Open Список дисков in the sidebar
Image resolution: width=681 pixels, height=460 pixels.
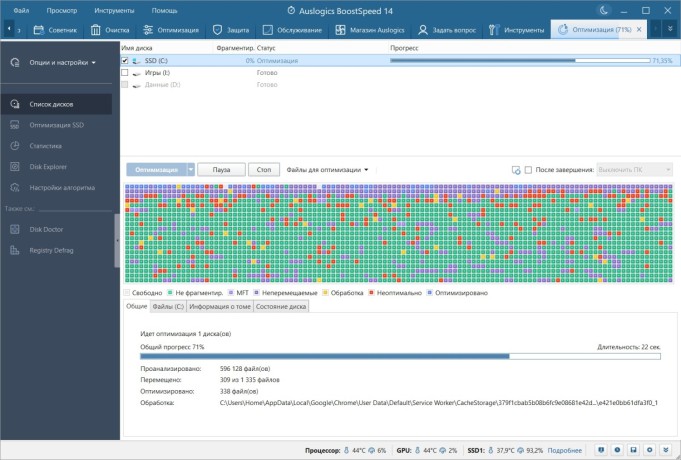click(50, 103)
